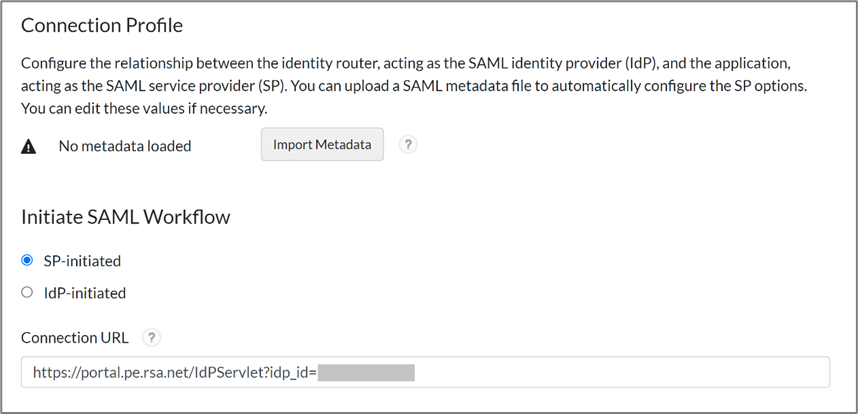Click the warning triangle icon beside No metadata loaded

(x=29, y=146)
